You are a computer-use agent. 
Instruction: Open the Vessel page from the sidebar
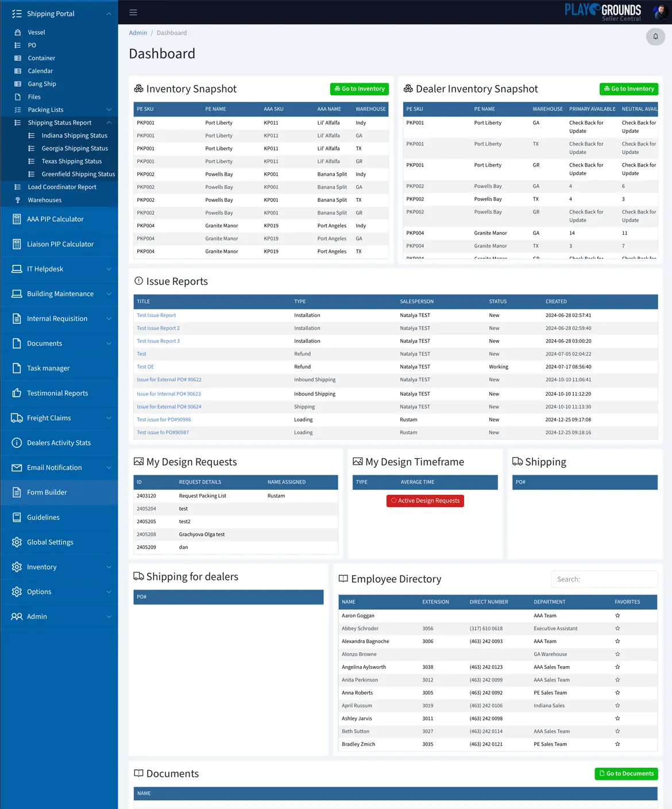[18, 32]
